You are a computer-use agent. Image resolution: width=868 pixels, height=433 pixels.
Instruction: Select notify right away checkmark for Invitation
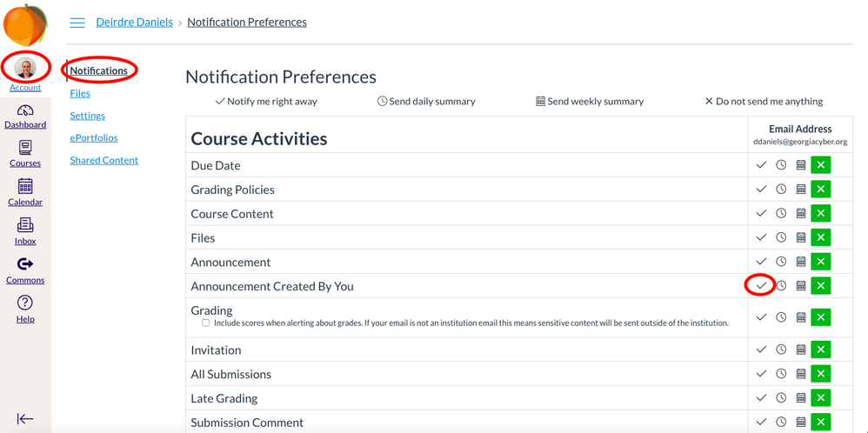pos(762,350)
